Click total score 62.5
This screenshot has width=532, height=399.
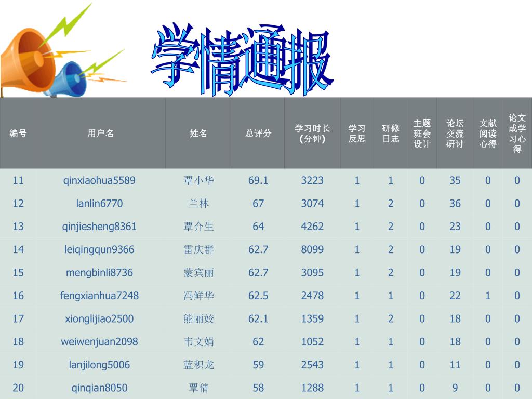[x=258, y=296]
